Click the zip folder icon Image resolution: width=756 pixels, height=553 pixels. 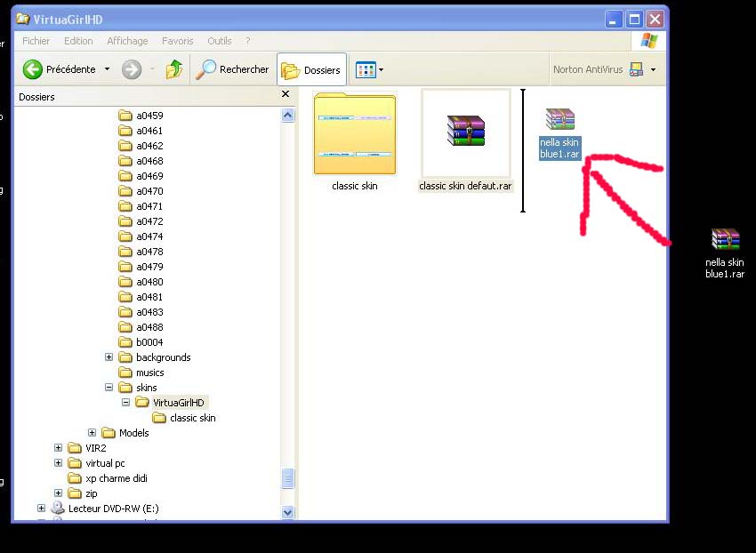pyautogui.click(x=75, y=493)
